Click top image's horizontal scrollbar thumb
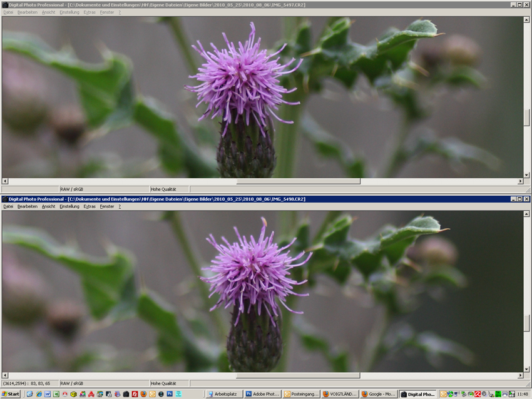This screenshot has width=532, height=399. tap(298, 181)
